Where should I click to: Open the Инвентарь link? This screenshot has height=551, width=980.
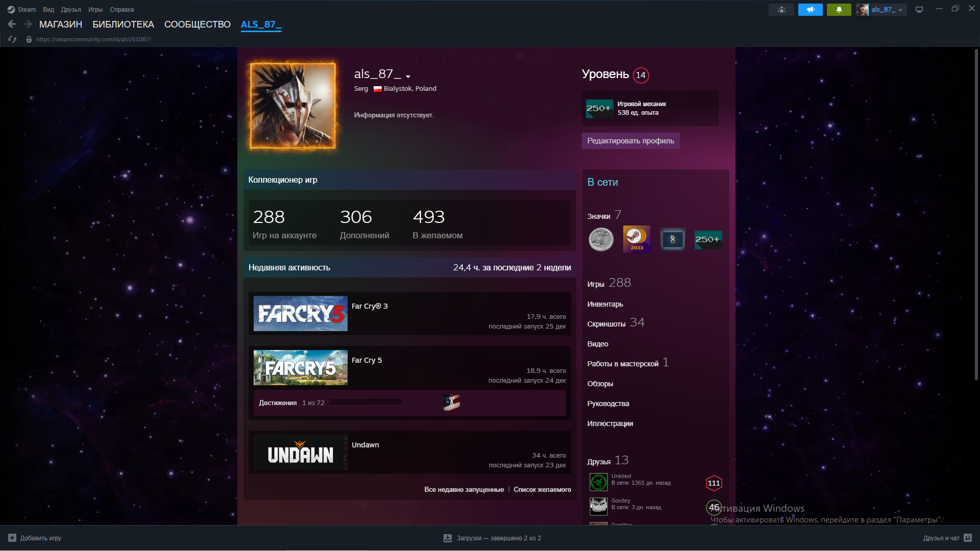605,304
